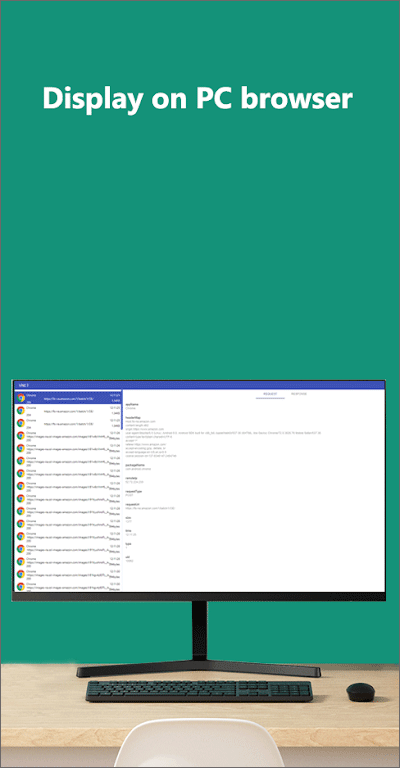400x768 pixels.
Task: Click the remoteIp field in details
Action: click(x=131, y=478)
